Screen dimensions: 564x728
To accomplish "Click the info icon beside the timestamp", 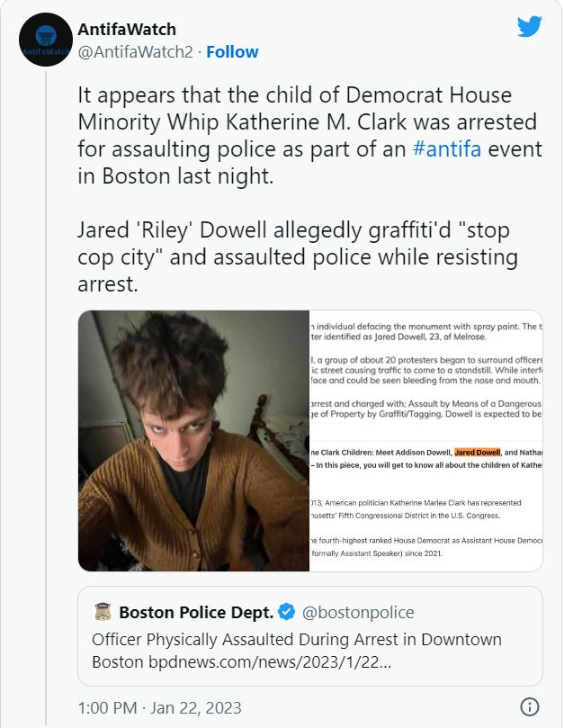I will tap(531, 707).
